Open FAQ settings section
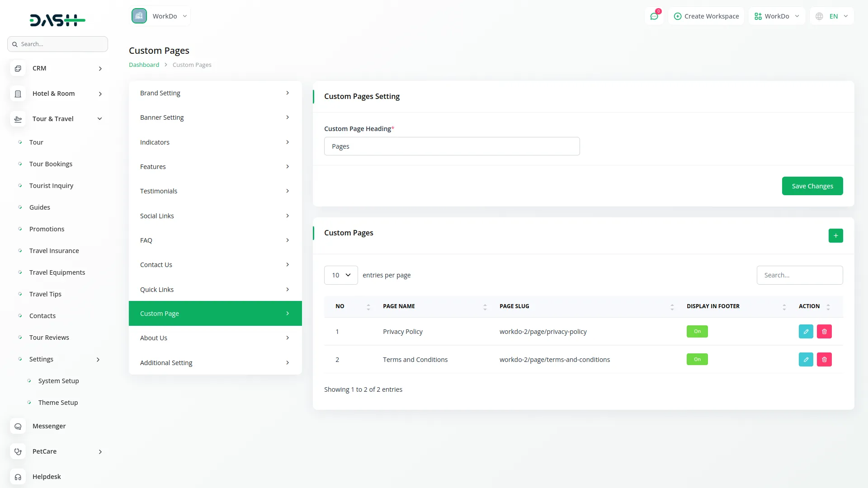 coord(215,240)
